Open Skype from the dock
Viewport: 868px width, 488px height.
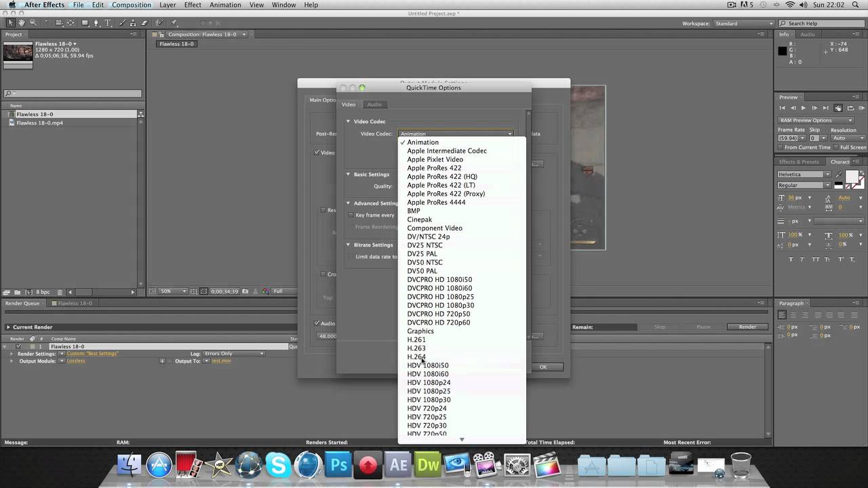coord(277,466)
